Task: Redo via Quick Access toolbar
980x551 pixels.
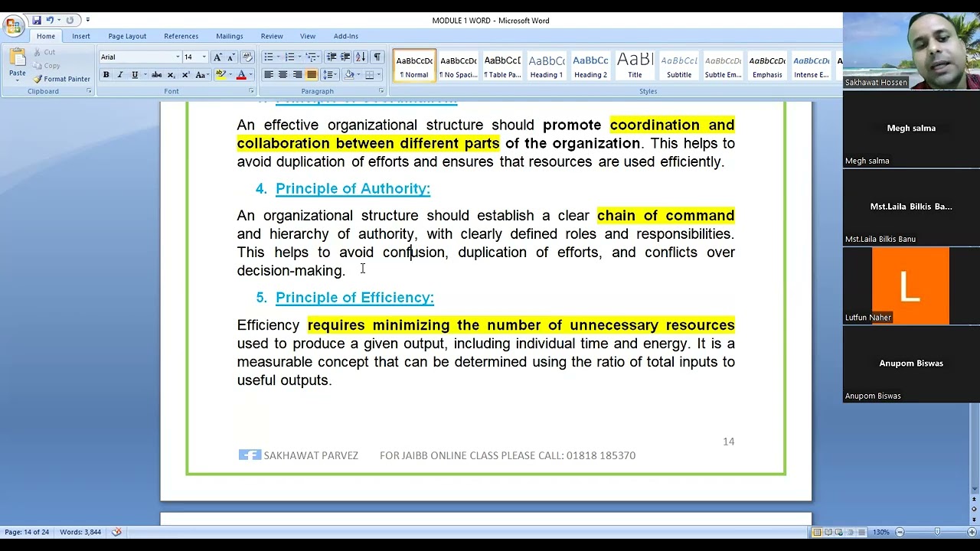Action: click(70, 21)
